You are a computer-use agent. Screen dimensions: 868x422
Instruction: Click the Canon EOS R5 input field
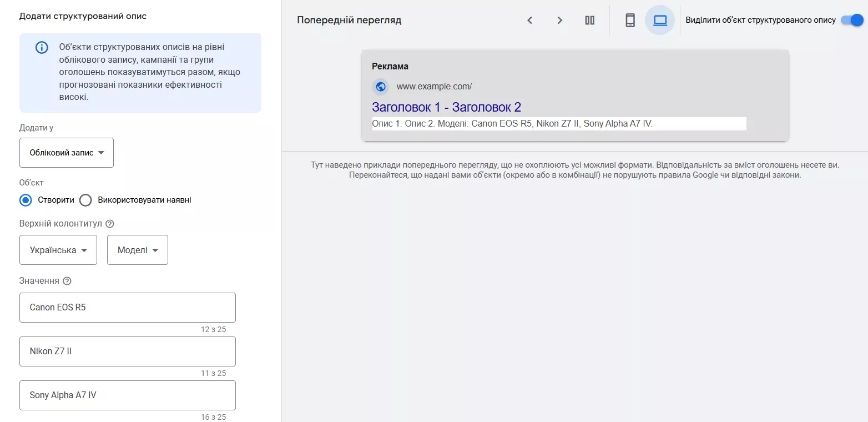[x=127, y=307]
